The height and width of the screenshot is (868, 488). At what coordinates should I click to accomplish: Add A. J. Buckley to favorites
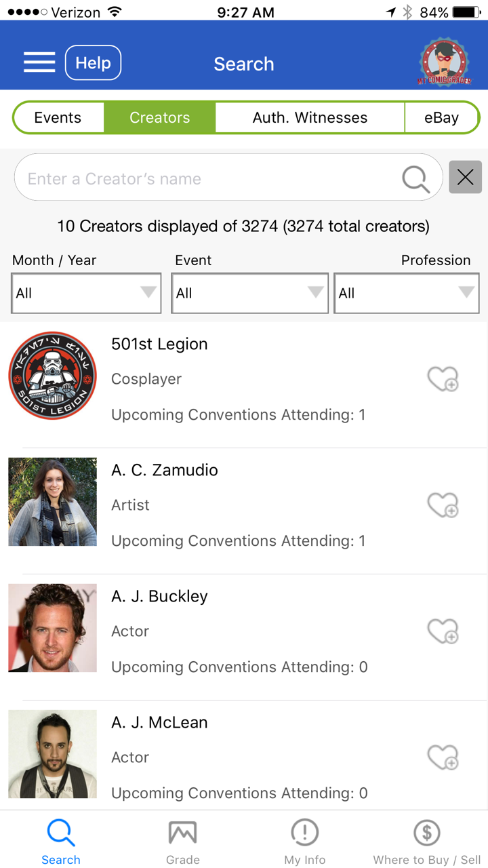pos(443,631)
